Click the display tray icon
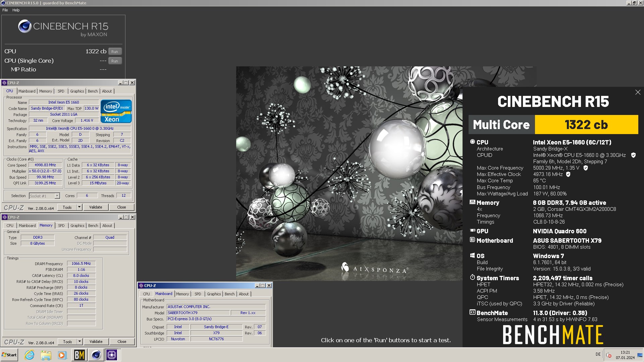 pos(640,355)
